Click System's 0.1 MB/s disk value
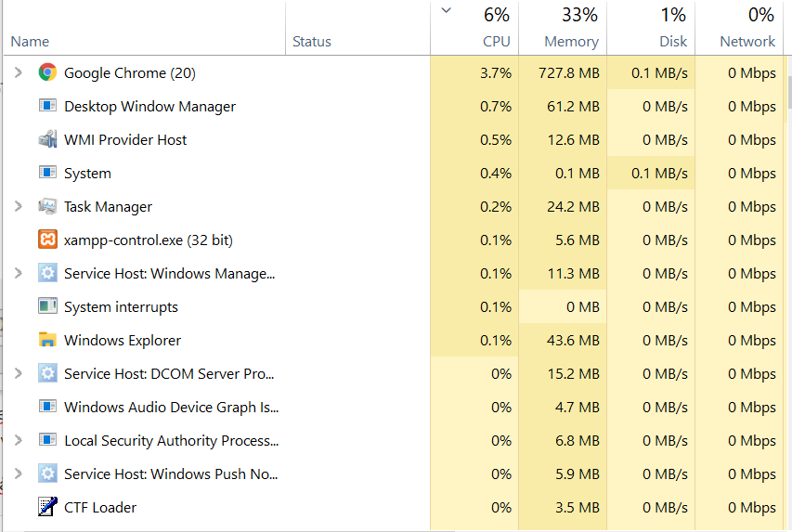 659,174
